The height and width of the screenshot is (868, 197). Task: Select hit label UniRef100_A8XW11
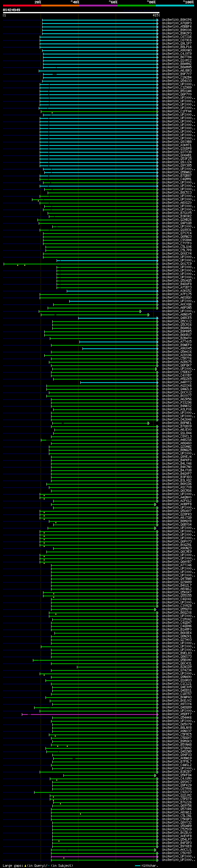[177, 812]
